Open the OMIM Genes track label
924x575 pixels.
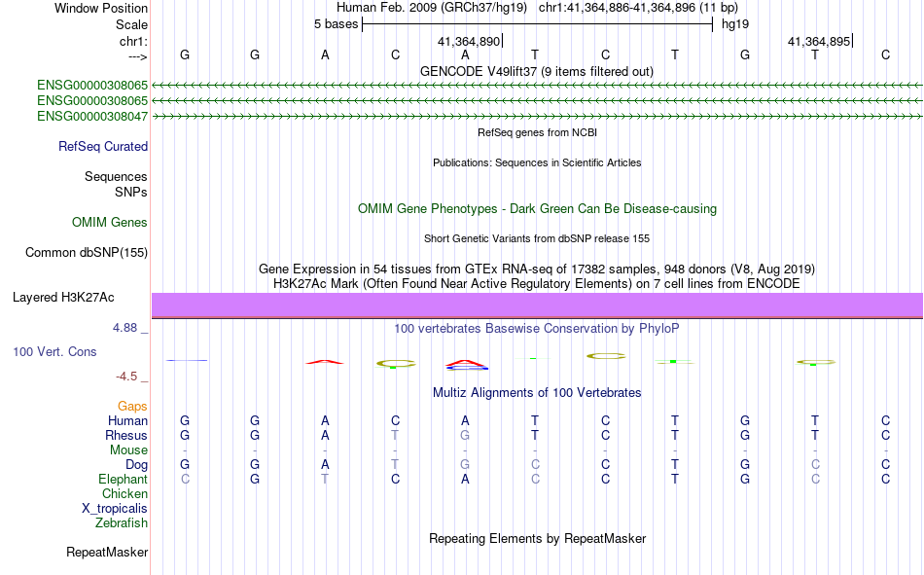coord(110,223)
